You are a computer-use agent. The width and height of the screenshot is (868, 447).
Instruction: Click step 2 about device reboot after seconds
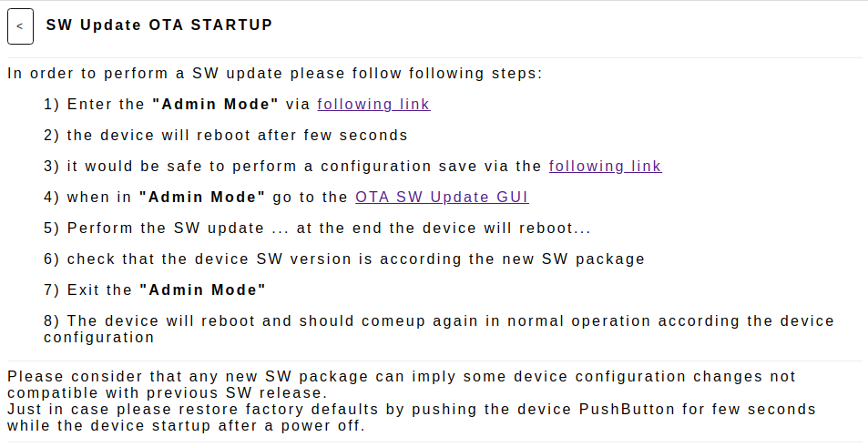click(226, 135)
